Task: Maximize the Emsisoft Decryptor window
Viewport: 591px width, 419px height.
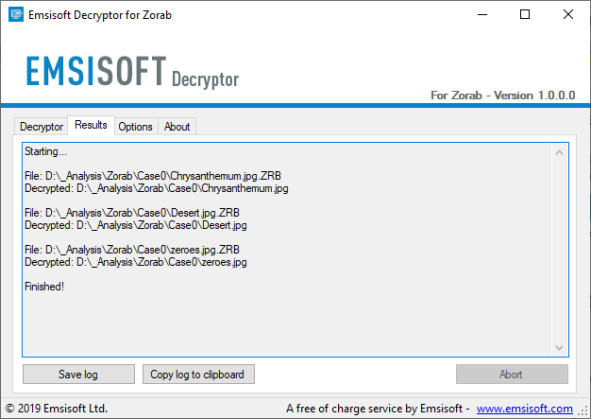Action: [x=525, y=15]
